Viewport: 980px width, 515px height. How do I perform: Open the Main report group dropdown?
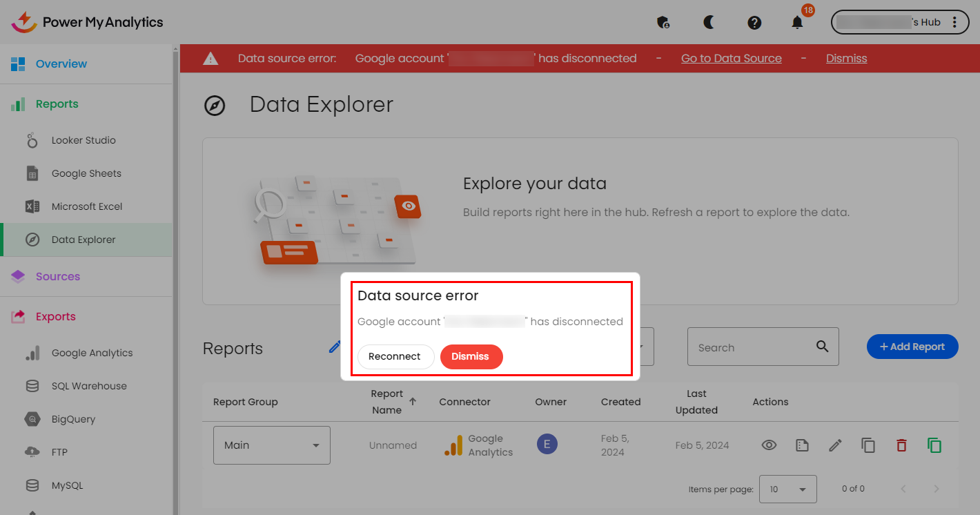pyautogui.click(x=271, y=445)
